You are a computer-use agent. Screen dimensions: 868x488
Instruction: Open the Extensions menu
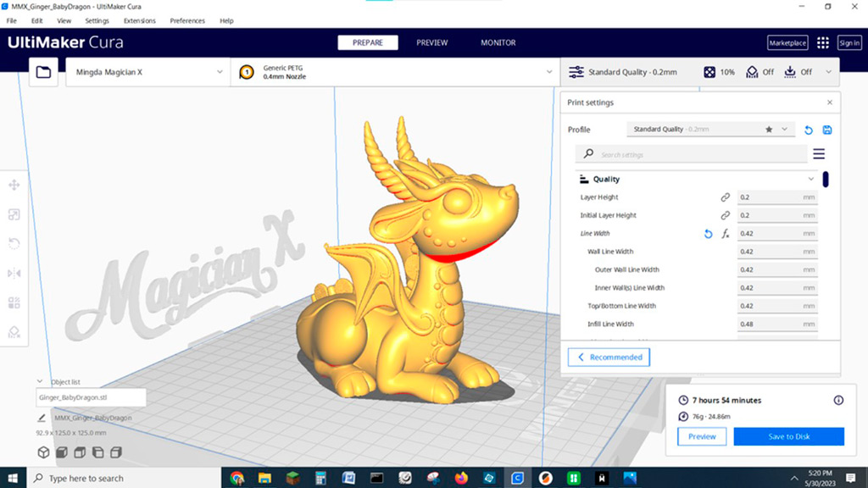(x=139, y=20)
